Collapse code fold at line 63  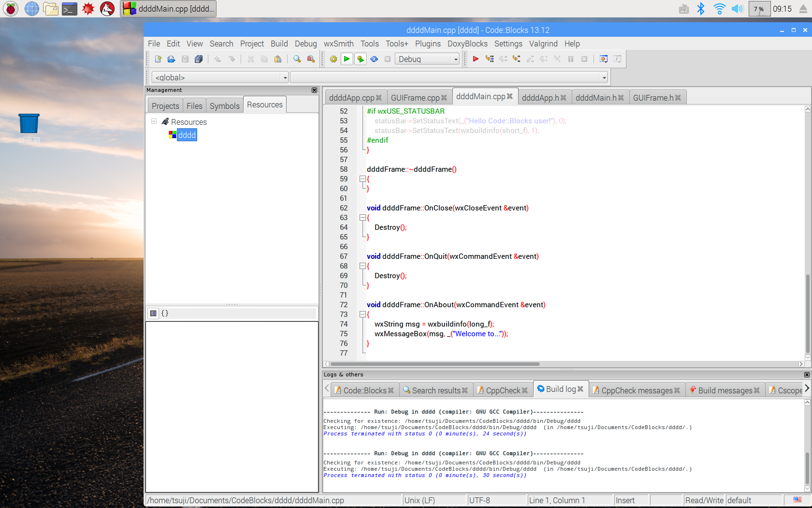(362, 218)
